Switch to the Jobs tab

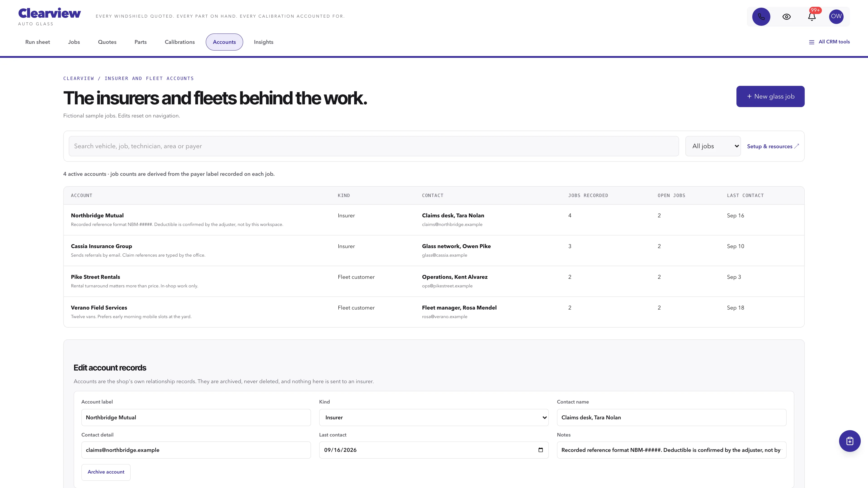point(74,42)
